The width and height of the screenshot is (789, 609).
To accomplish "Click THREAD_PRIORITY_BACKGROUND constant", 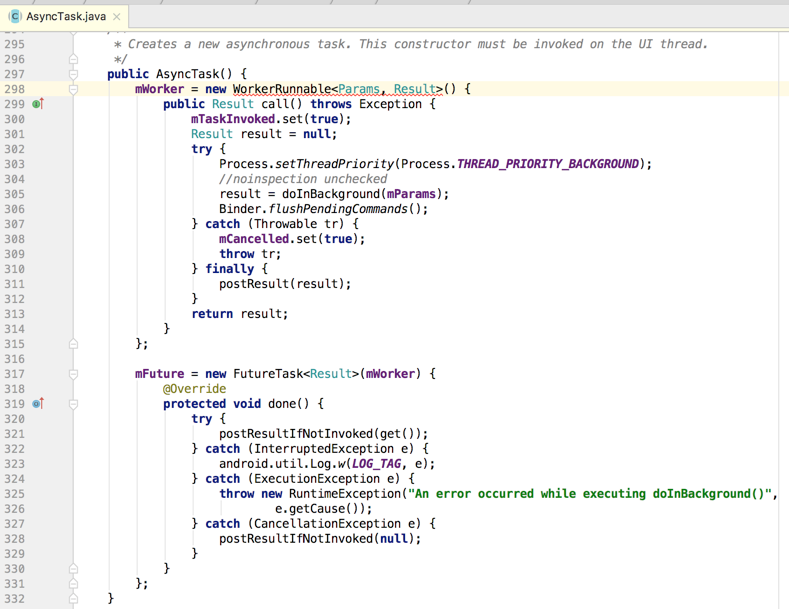I will (548, 164).
